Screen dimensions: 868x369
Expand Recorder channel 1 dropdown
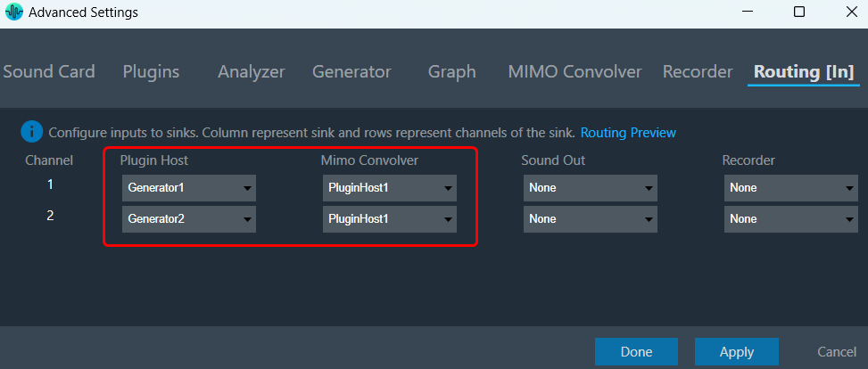pyautogui.click(x=791, y=188)
